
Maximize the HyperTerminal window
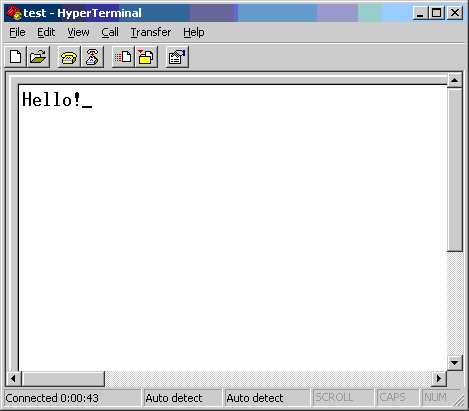click(436, 13)
